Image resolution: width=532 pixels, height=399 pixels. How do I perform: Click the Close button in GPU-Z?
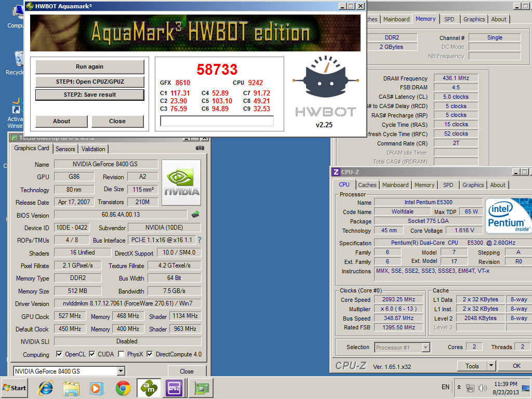point(187,371)
